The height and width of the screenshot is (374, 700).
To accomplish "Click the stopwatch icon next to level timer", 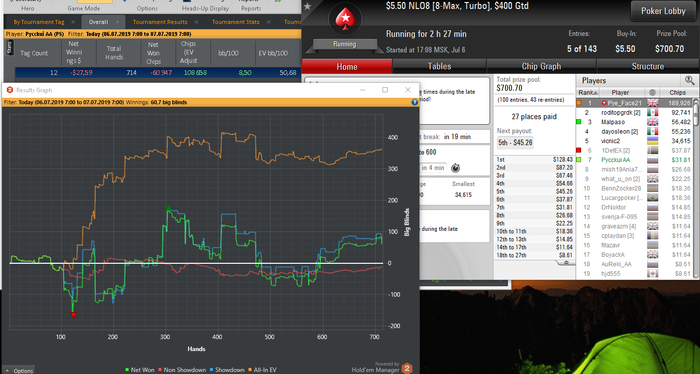I will click(x=455, y=168).
